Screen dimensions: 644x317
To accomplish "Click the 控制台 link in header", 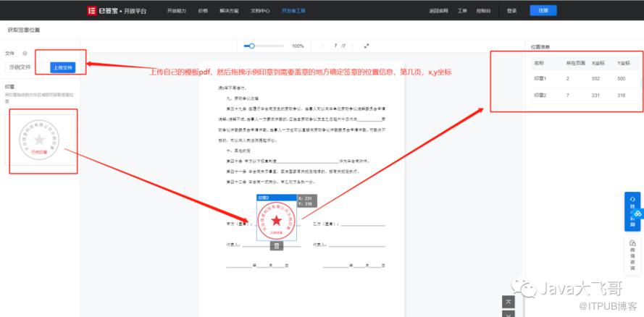I will coord(484,12).
